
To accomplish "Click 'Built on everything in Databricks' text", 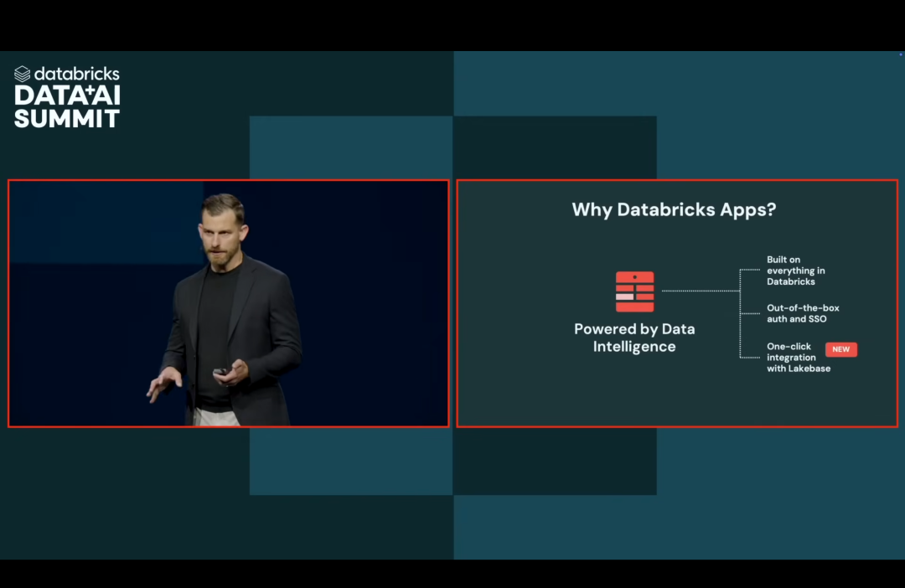I will tap(795, 271).
